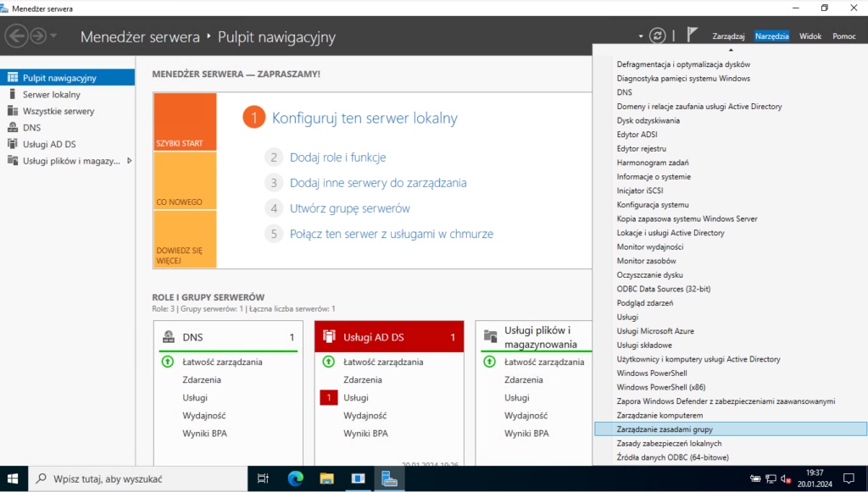Refresh the Server Manager dashboard
868x492 pixels.
click(657, 36)
